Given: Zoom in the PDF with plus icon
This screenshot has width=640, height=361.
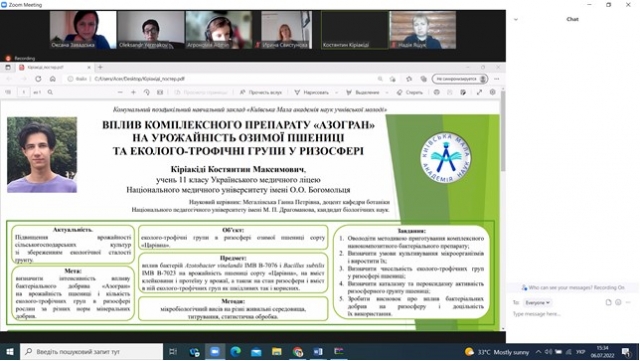Looking at the screenshot, I should (133, 93).
